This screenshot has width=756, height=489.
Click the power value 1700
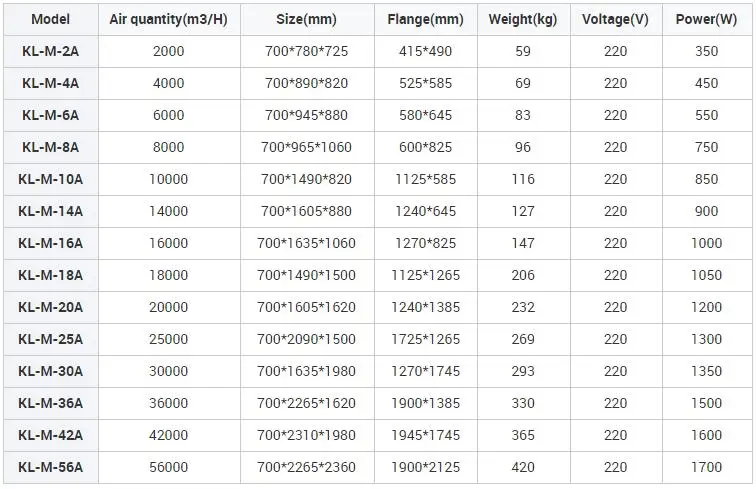(x=706, y=467)
